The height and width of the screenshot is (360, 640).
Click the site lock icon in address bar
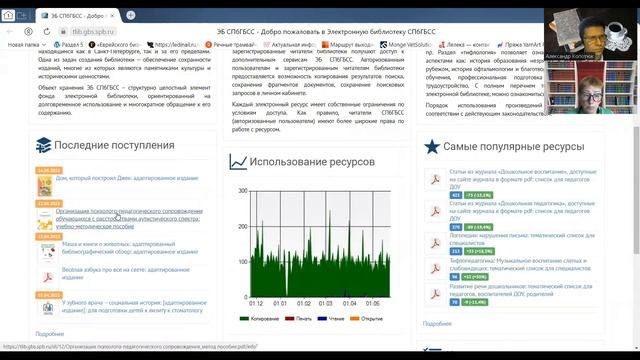[63, 32]
